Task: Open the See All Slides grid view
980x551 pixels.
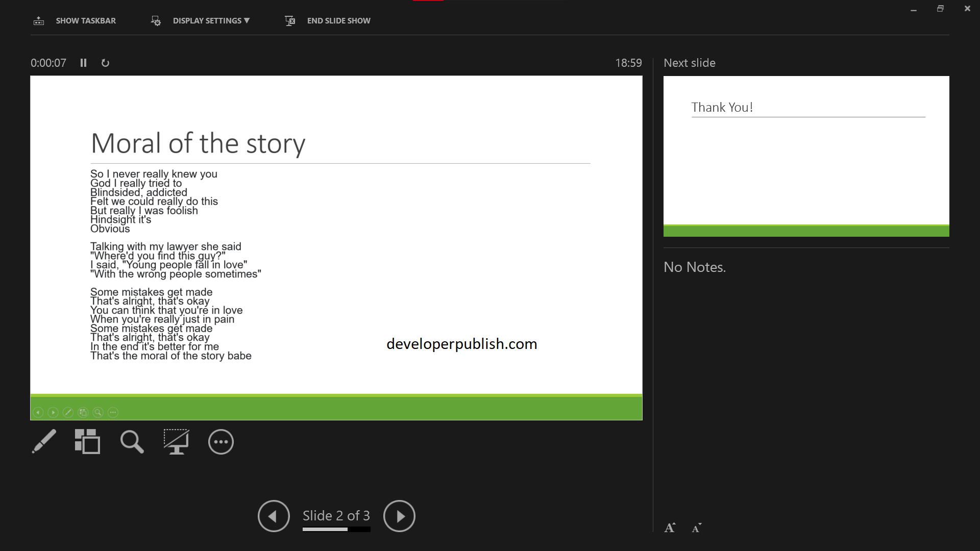Action: click(87, 442)
